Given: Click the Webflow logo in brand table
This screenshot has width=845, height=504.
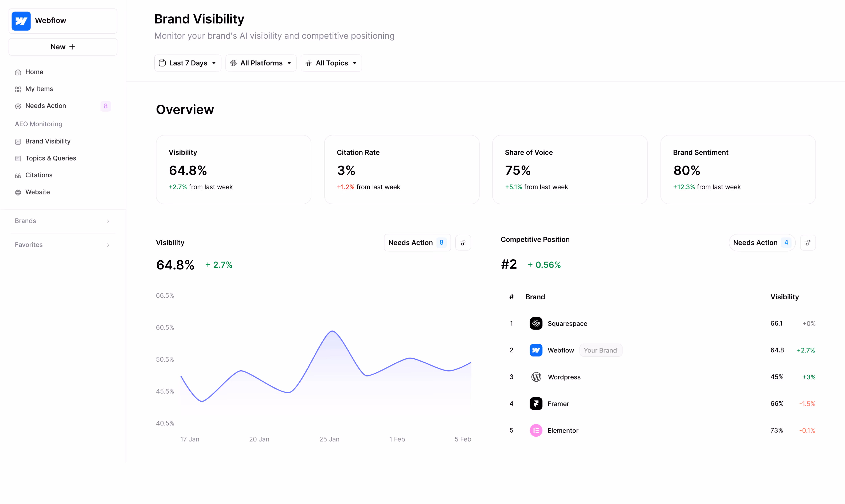Looking at the screenshot, I should [x=536, y=350].
